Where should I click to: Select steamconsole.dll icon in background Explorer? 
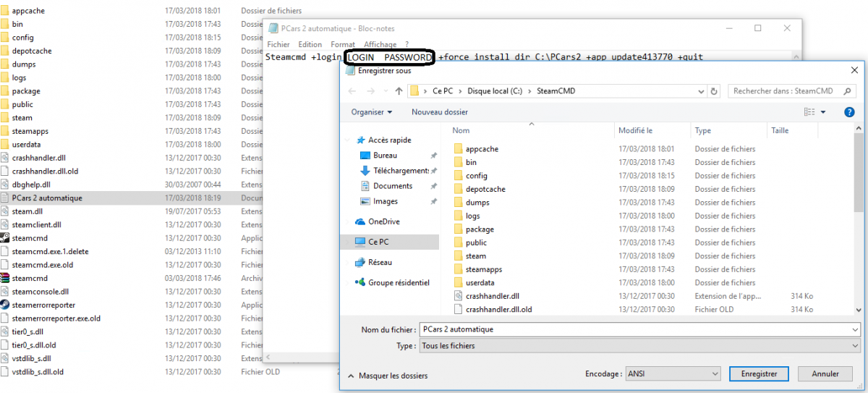4,292
